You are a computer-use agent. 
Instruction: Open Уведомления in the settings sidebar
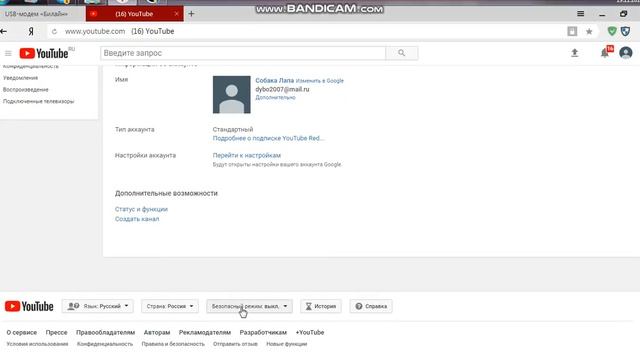pos(20,78)
